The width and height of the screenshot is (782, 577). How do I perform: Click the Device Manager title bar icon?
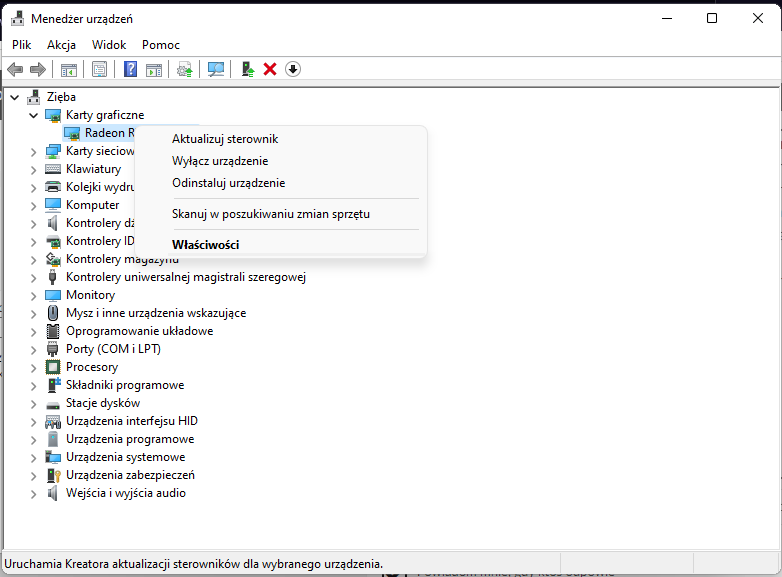[x=17, y=18]
